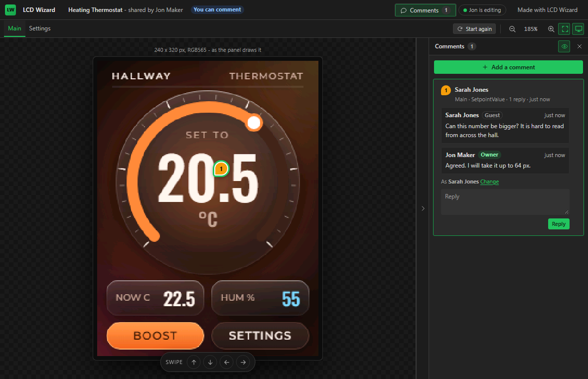Image resolution: width=588 pixels, height=379 pixels.
Task: Click the HUM % 55 tile
Action: pyautogui.click(x=260, y=298)
